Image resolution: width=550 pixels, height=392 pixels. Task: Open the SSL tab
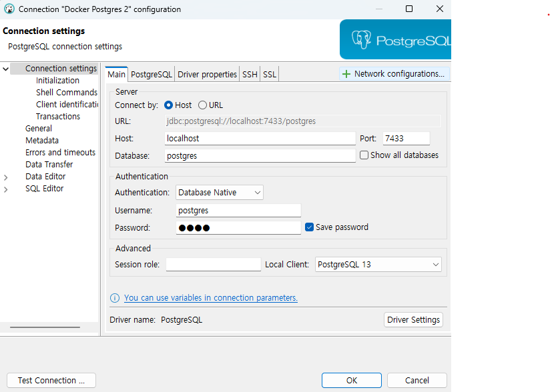[x=270, y=74]
